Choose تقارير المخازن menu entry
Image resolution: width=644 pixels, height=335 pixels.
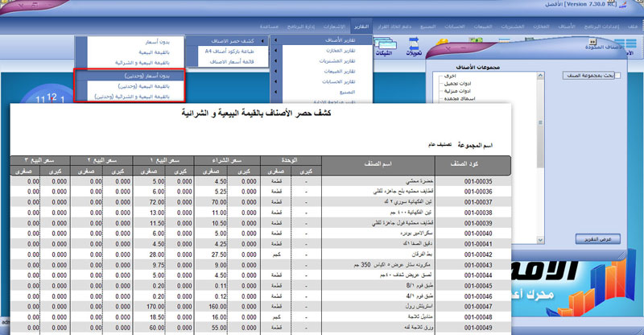pos(321,51)
